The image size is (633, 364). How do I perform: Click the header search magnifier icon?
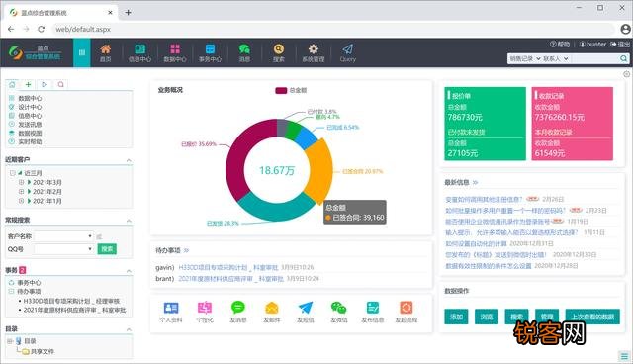623,59
